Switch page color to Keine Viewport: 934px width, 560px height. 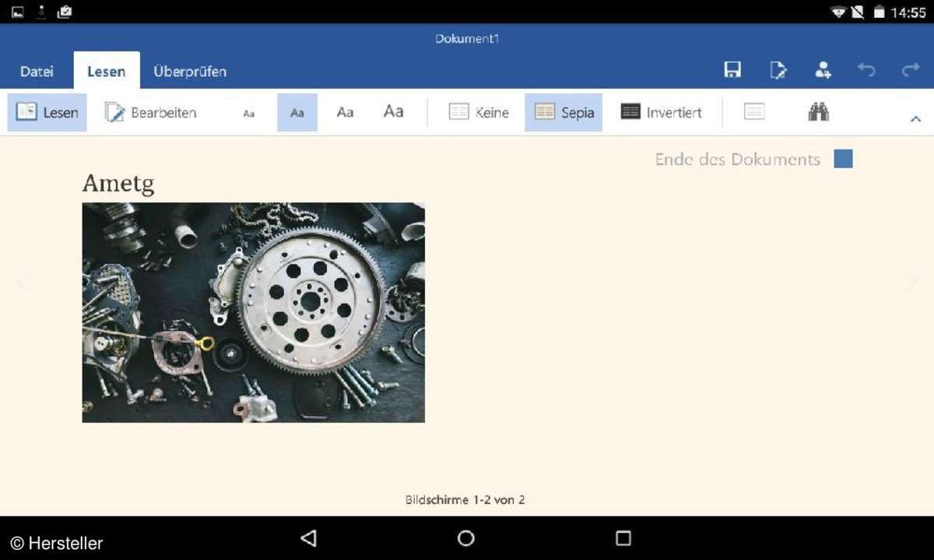[479, 112]
